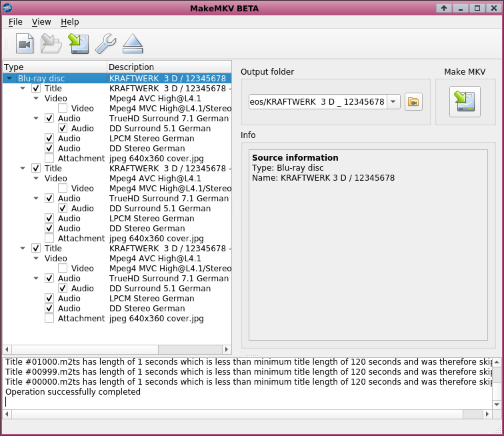The image size is (504, 436).
Task: Open the View menu
Action: tap(41, 22)
